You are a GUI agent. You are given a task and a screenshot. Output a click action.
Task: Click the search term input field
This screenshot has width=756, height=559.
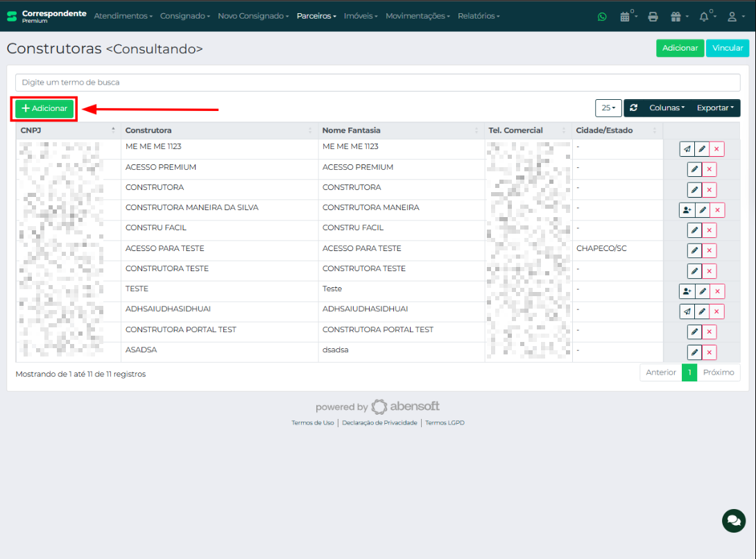tap(377, 83)
